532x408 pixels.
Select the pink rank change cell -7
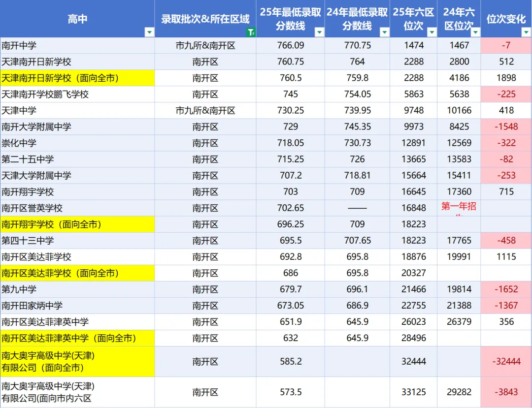click(x=506, y=45)
